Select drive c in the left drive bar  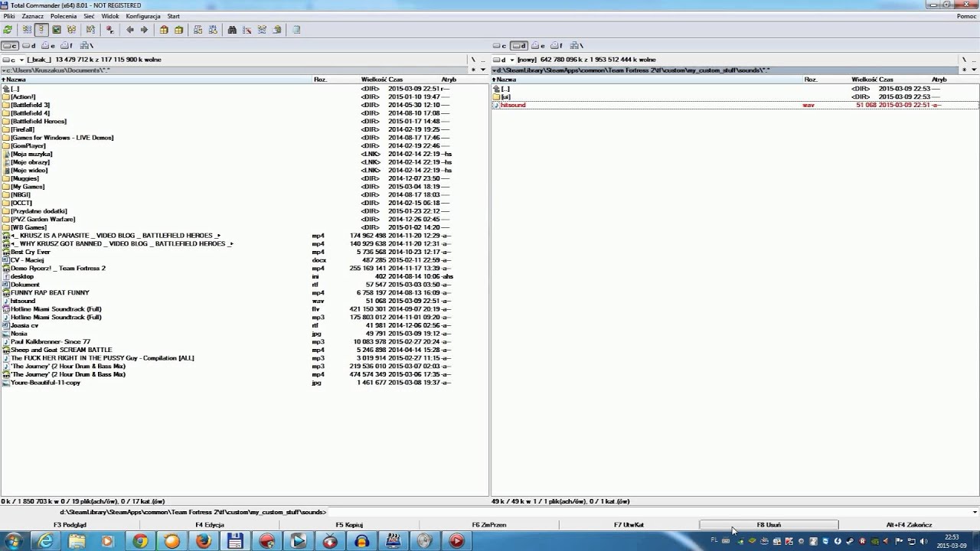[x=10, y=46]
